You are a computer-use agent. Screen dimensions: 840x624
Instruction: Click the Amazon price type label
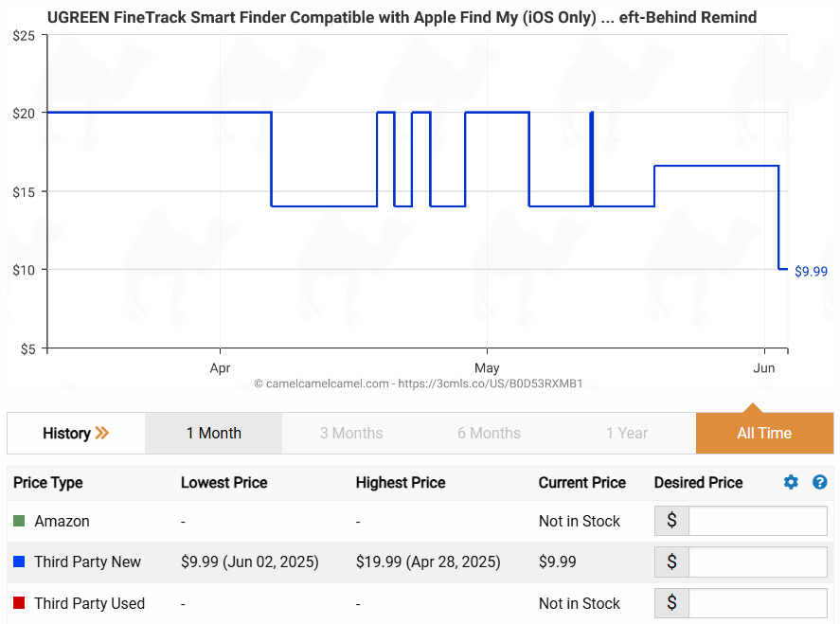click(62, 521)
